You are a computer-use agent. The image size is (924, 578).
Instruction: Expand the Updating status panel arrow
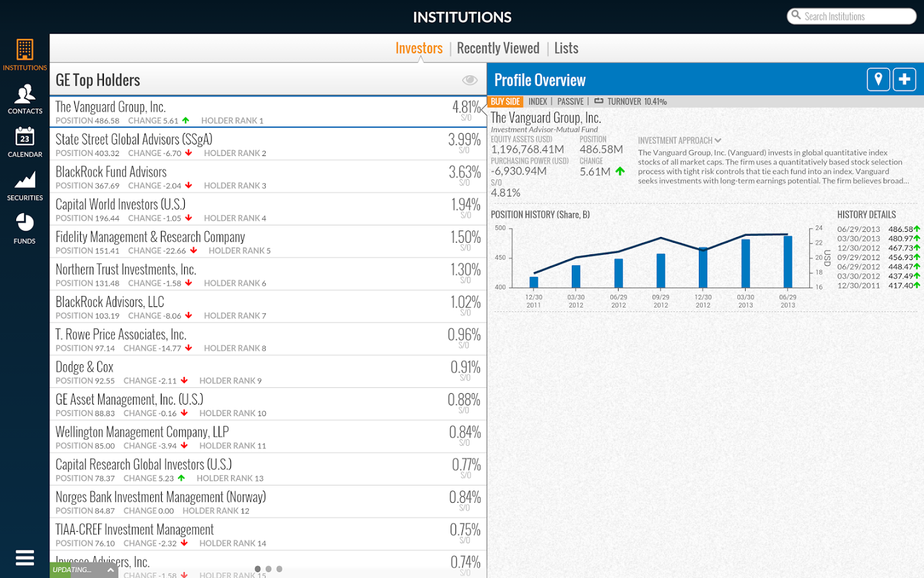point(110,570)
